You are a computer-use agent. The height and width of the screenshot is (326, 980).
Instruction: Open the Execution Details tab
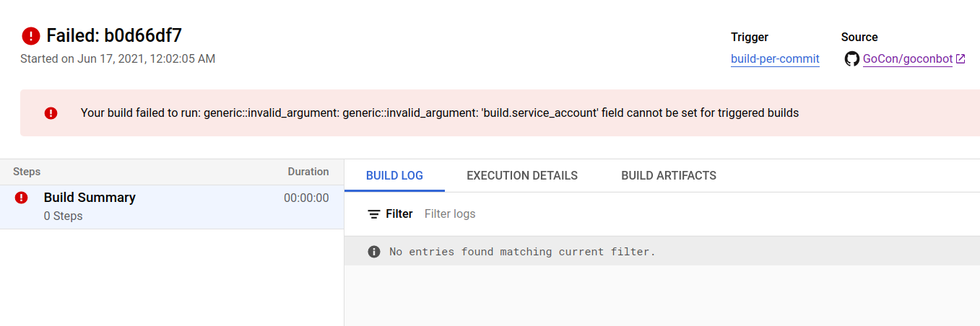click(x=522, y=175)
